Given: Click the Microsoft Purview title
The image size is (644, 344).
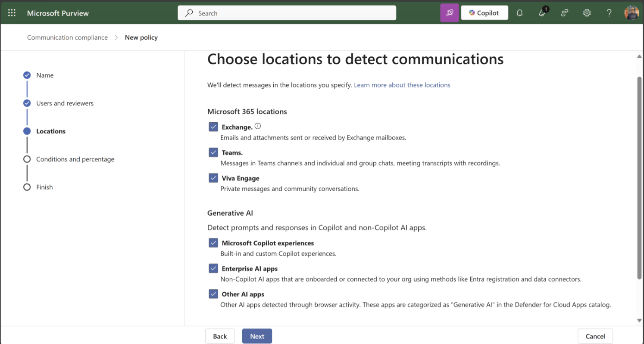Looking at the screenshot, I should (x=58, y=13).
